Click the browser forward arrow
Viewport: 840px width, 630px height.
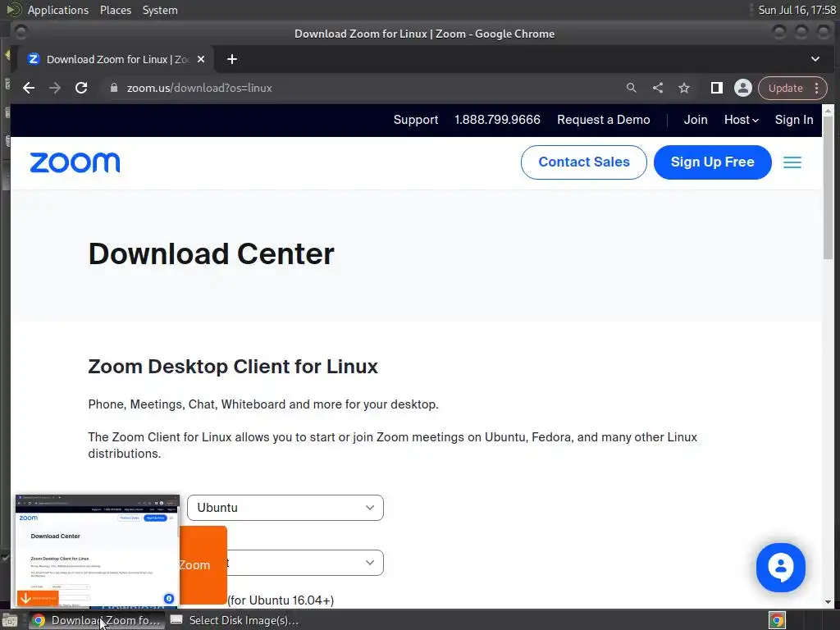pyautogui.click(x=55, y=88)
